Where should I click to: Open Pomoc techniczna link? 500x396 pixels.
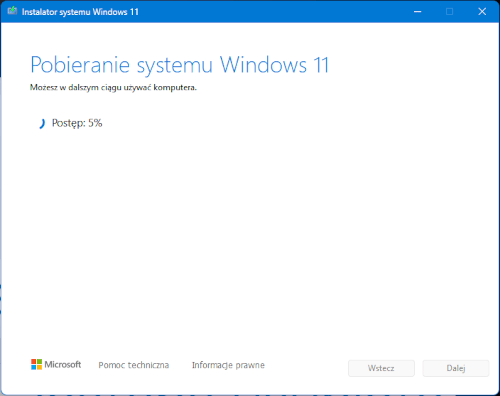tap(133, 365)
